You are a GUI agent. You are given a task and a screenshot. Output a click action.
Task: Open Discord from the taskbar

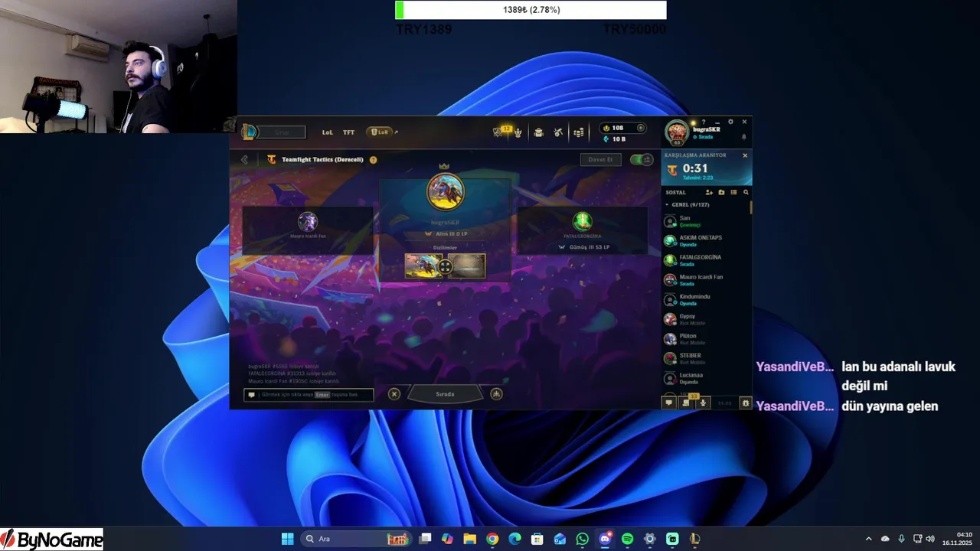click(x=605, y=539)
